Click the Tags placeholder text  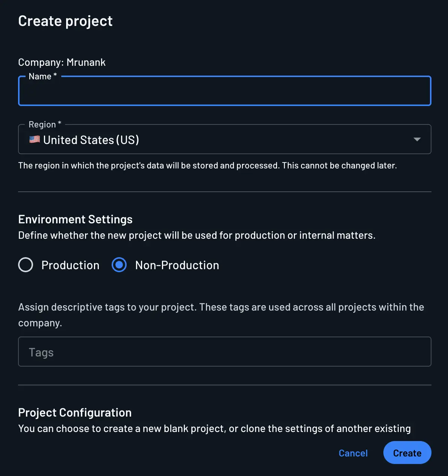(41, 352)
